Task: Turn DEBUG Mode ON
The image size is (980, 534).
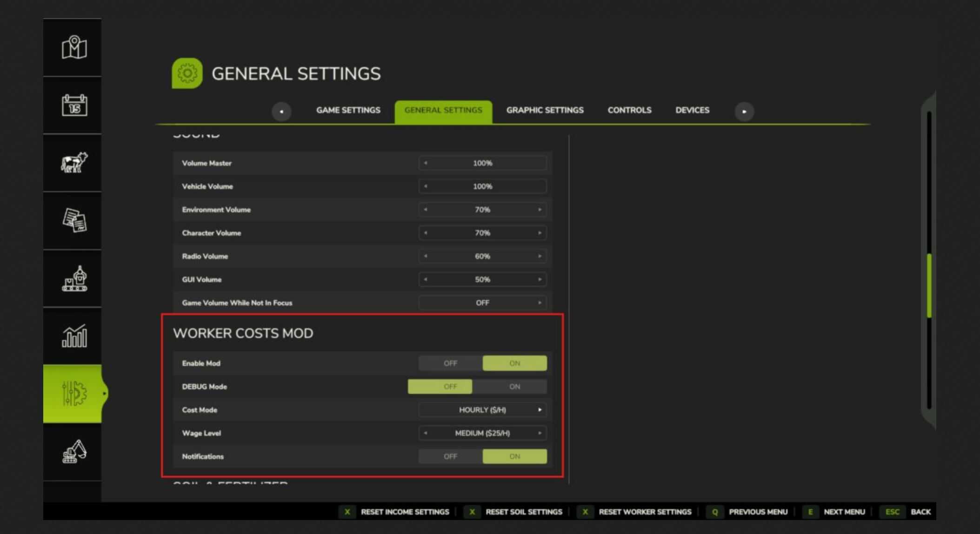Action: point(514,386)
